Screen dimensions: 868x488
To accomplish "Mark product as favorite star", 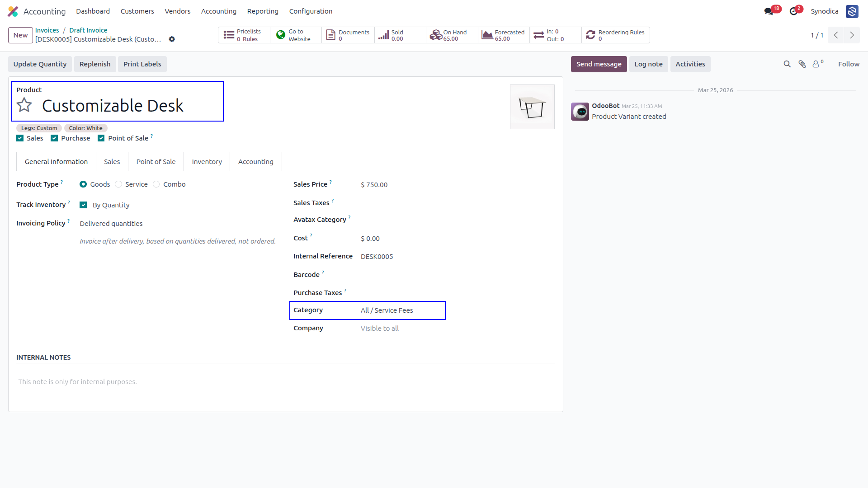I will point(24,105).
